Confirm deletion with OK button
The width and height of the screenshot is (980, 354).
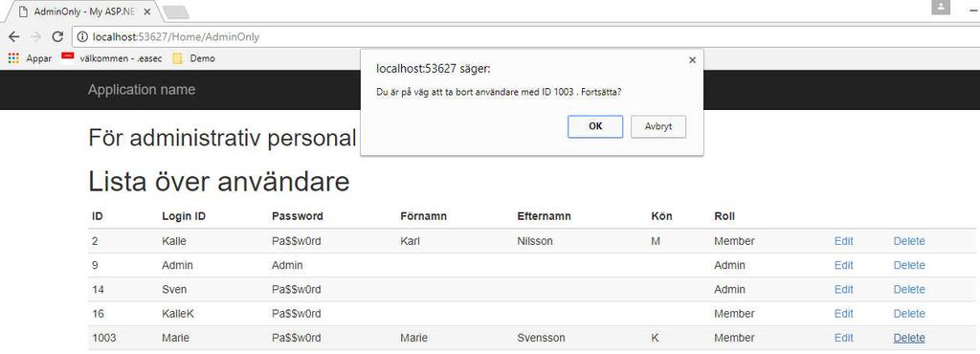[x=595, y=126]
